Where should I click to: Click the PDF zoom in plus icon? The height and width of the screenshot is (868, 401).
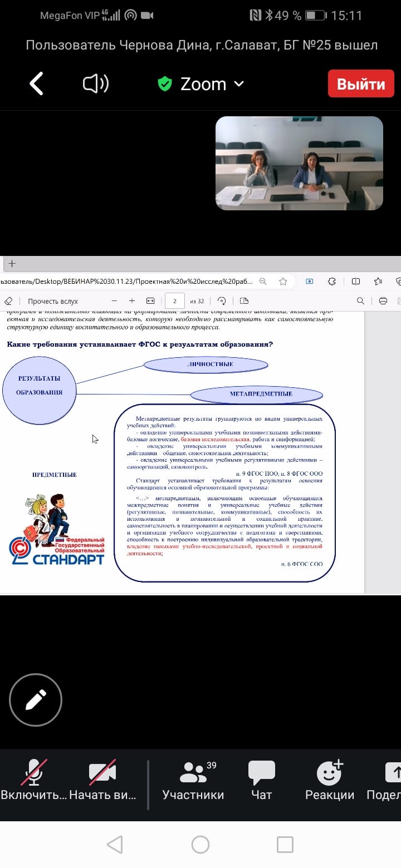[132, 301]
